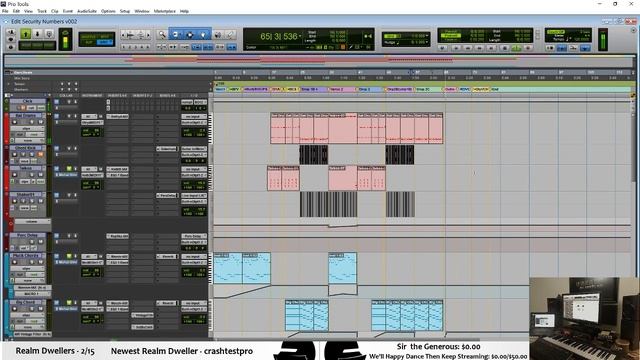640x360 pixels.
Task: Click the Click track name
Action: click(28, 101)
